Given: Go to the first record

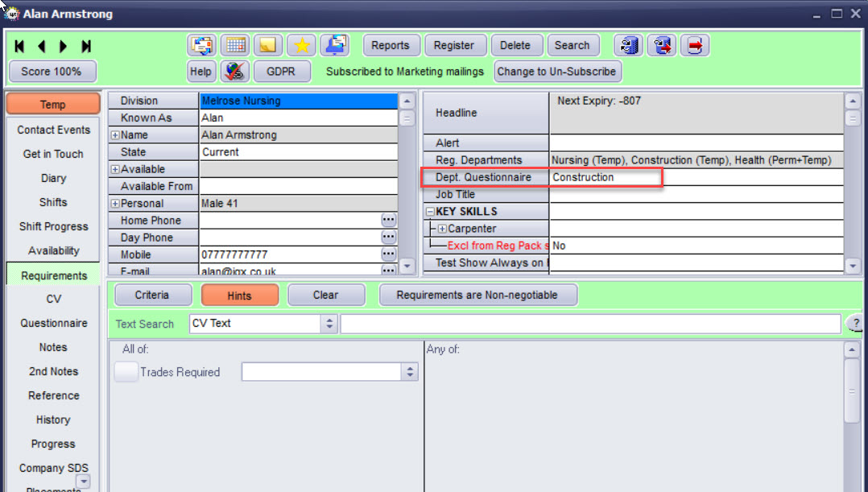Looking at the screenshot, I should point(19,46).
